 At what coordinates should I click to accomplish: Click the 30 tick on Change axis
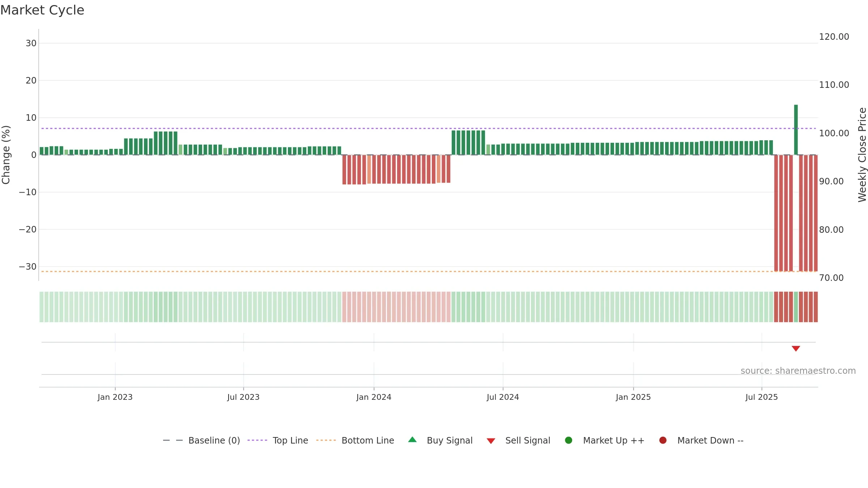(x=31, y=43)
